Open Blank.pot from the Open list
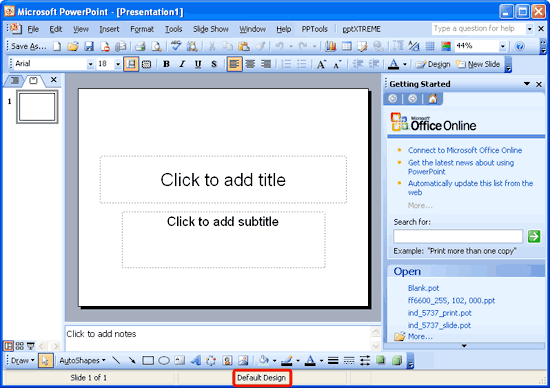550x388 pixels. [x=423, y=288]
